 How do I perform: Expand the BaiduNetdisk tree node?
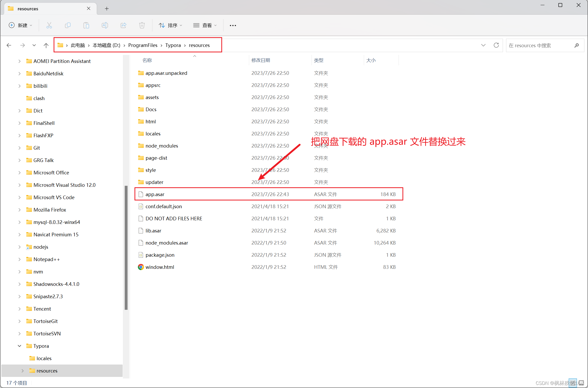[x=20, y=74]
